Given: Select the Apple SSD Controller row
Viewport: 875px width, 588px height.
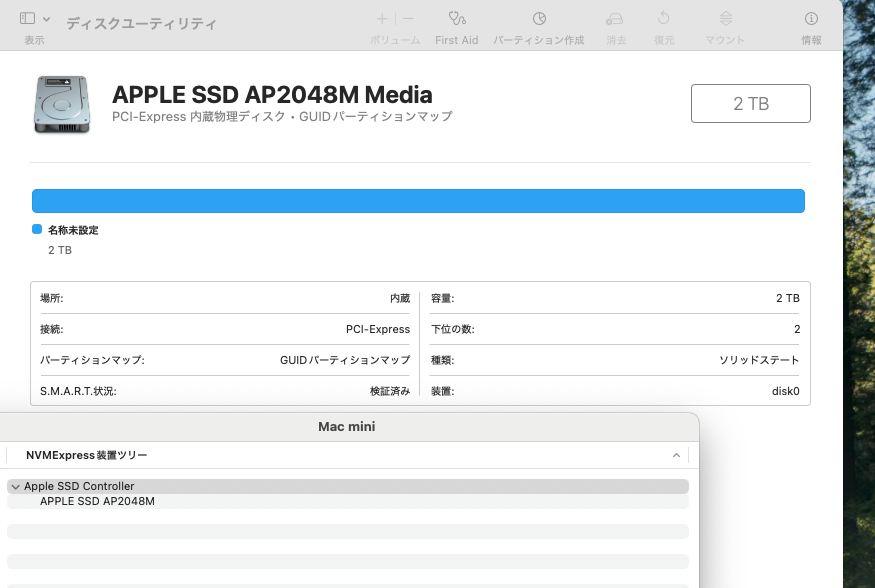Looking at the screenshot, I should (348, 486).
